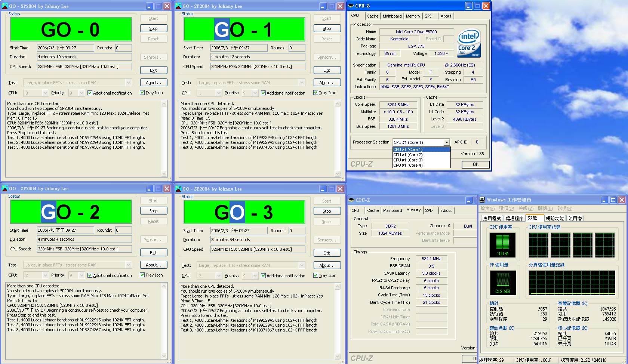The image size is (628, 364).
Task: Click the Duration field in GO-3 window
Action: coord(258,240)
